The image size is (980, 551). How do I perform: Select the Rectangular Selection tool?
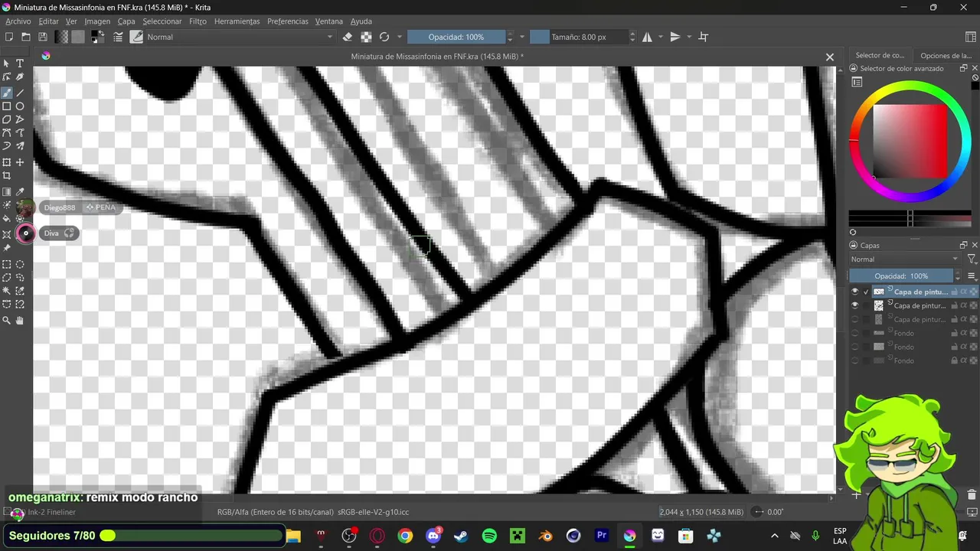pos(7,264)
